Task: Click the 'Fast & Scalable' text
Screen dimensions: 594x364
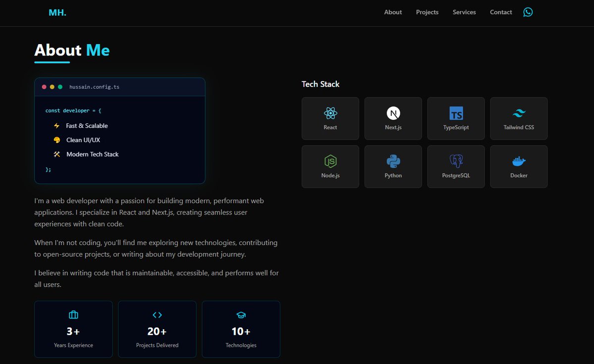Action: pos(87,125)
